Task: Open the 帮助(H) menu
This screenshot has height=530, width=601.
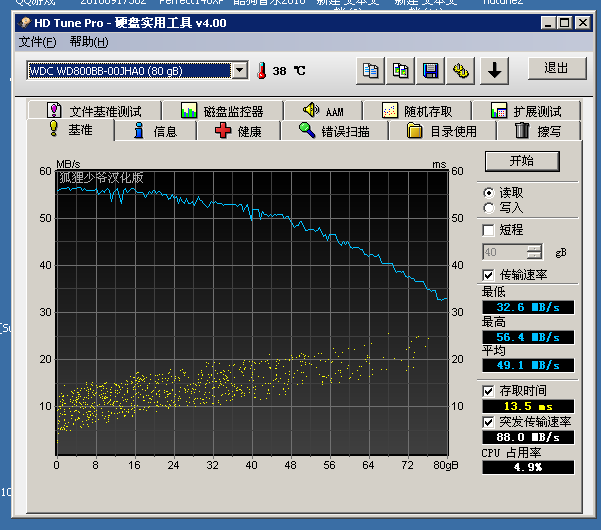Action: [89, 41]
